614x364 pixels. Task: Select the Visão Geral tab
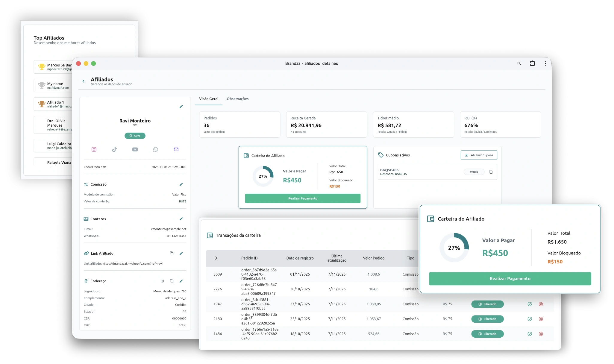click(209, 99)
